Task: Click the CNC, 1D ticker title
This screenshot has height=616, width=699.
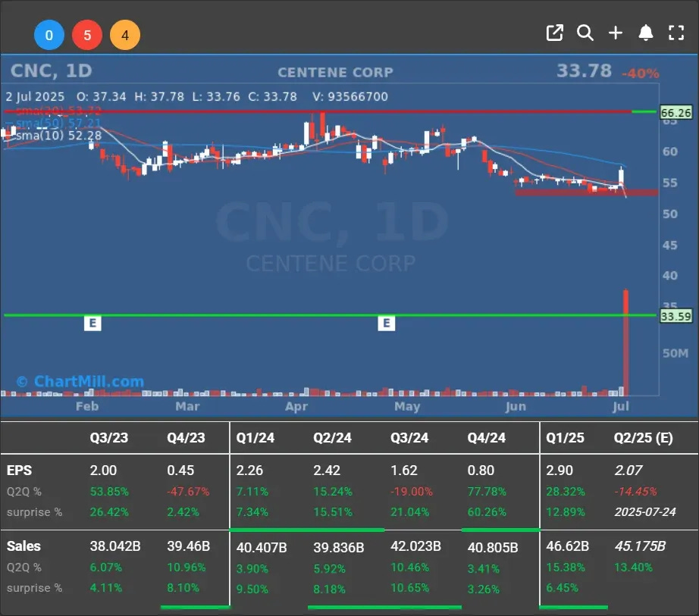Action: pos(52,70)
